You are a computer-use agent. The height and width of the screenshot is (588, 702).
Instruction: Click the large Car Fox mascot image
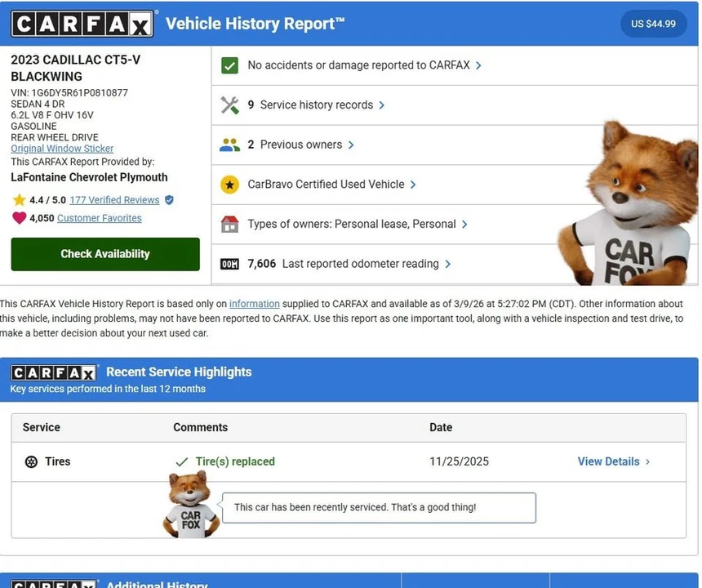point(628,204)
